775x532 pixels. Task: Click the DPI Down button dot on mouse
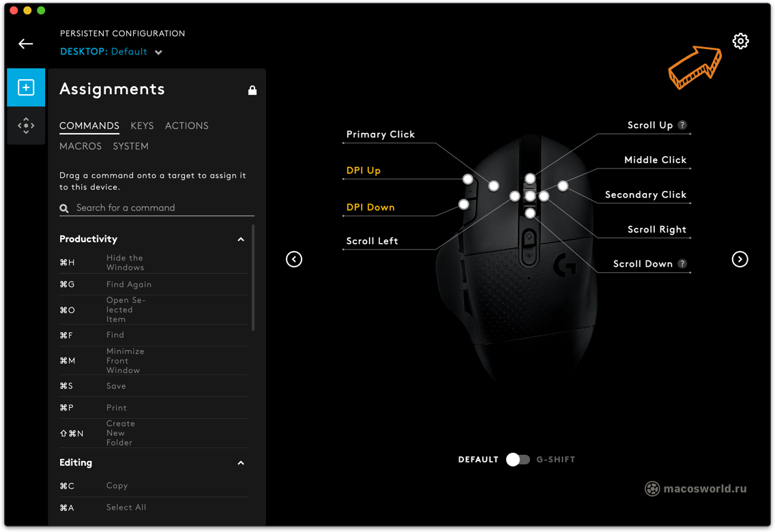(464, 204)
